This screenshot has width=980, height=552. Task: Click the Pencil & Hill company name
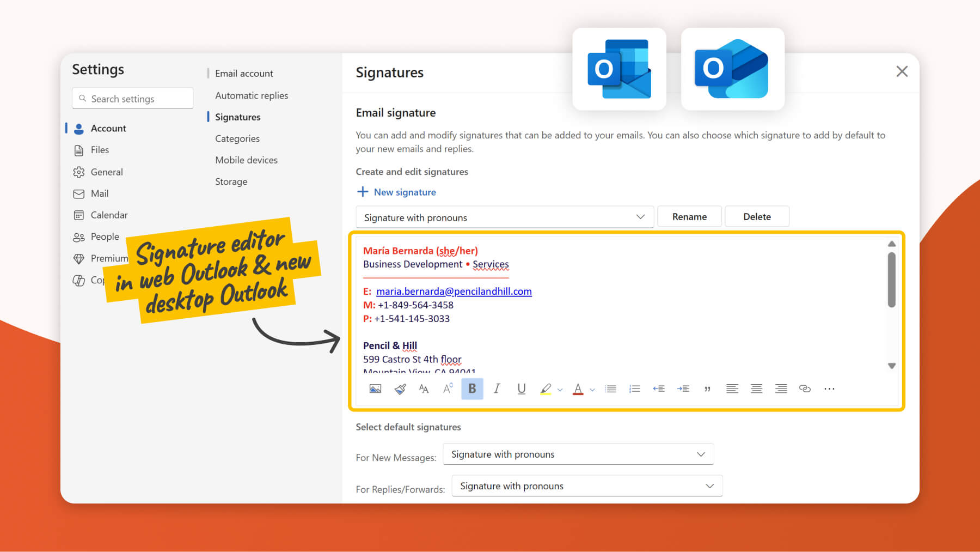point(390,345)
